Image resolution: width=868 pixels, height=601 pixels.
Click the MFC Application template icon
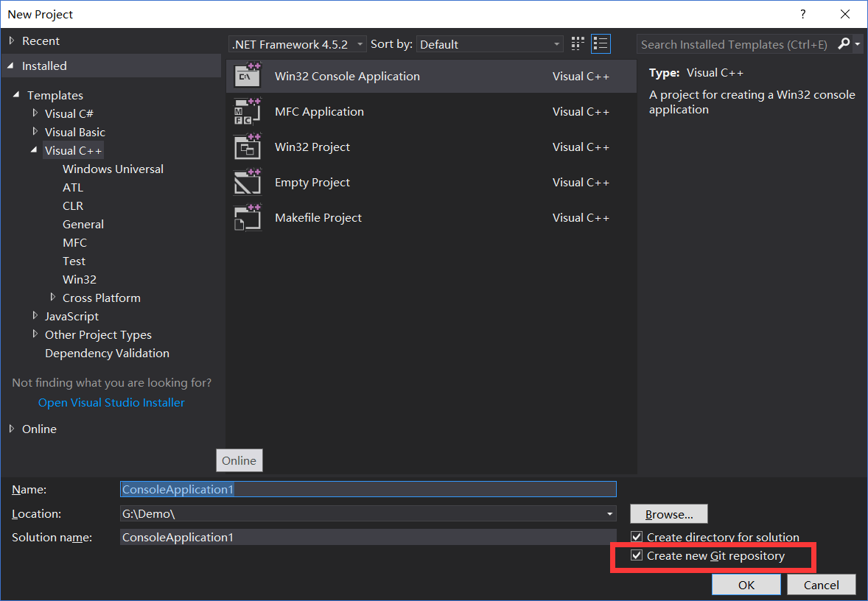click(x=248, y=111)
